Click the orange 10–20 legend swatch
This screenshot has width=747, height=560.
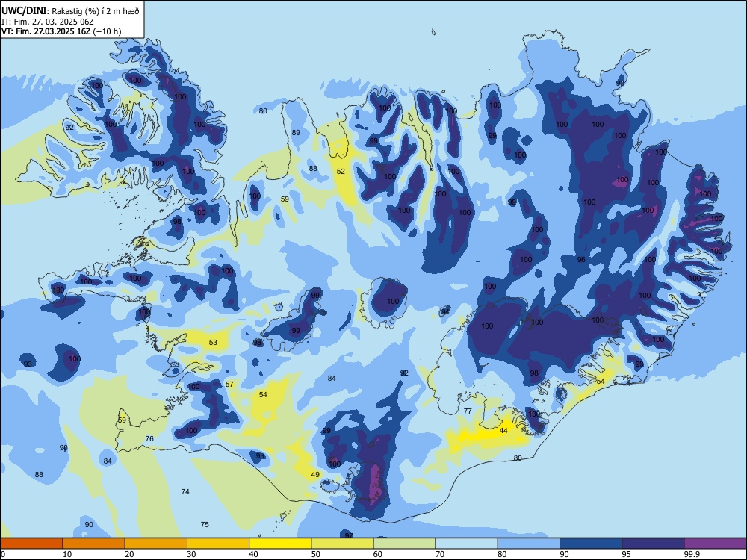point(94,544)
